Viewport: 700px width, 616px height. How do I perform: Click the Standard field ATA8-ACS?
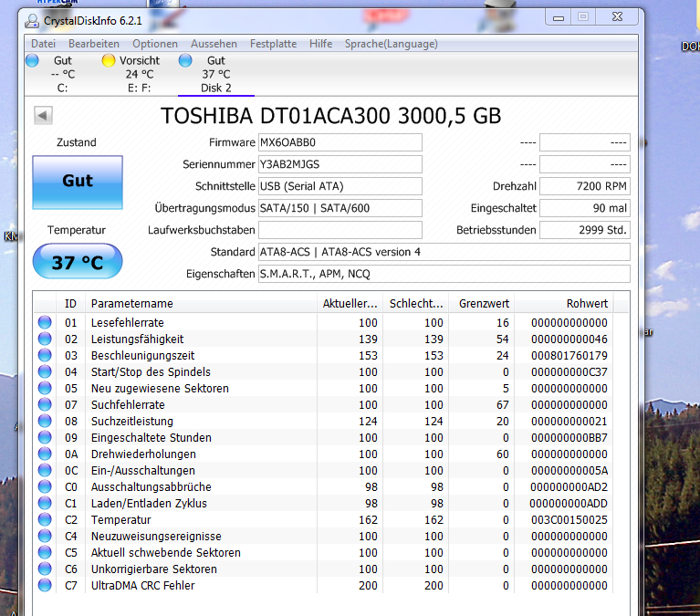click(x=444, y=252)
